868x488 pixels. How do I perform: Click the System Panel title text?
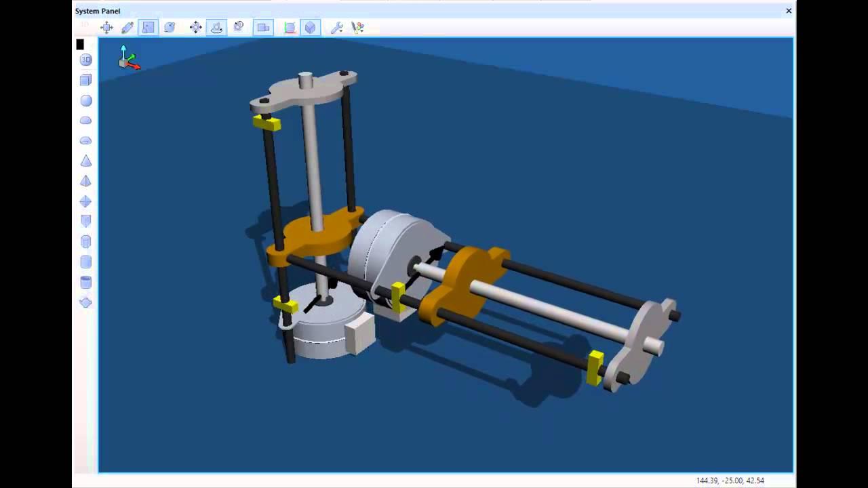click(98, 11)
